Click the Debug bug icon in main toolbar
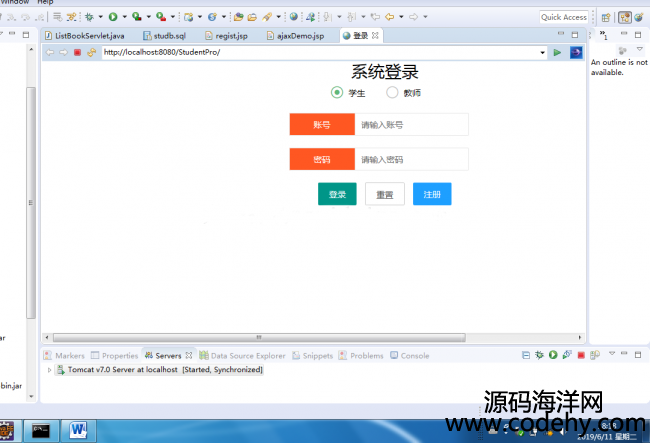Image resolution: width=650 pixels, height=443 pixels. (x=89, y=17)
